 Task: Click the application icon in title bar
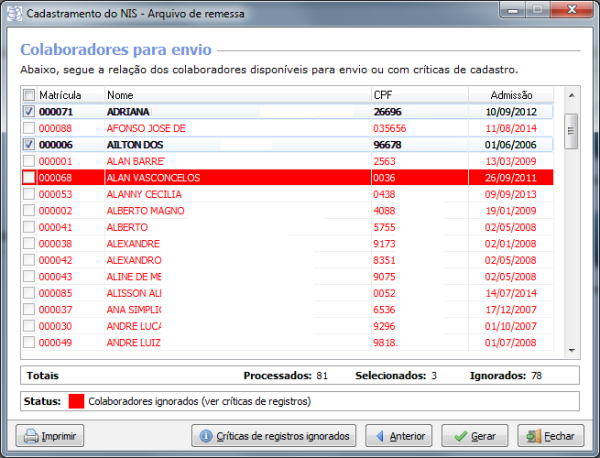click(13, 10)
